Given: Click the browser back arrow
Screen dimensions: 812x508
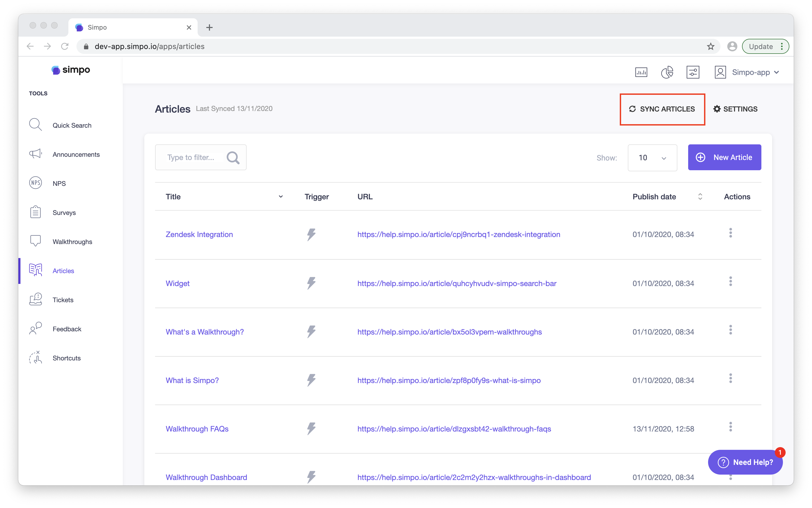Looking at the screenshot, I should click(30, 46).
